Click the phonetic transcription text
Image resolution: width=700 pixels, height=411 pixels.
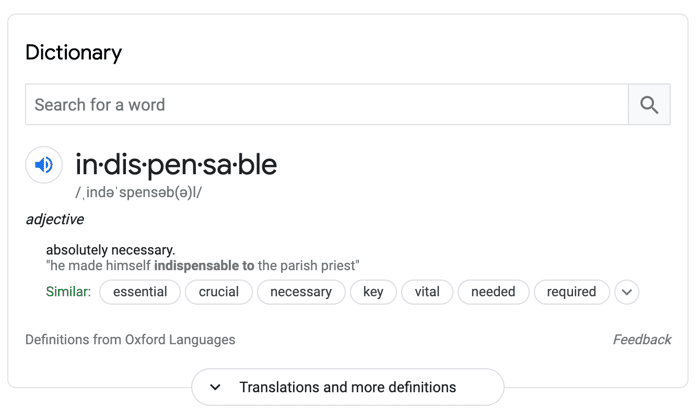(x=138, y=193)
